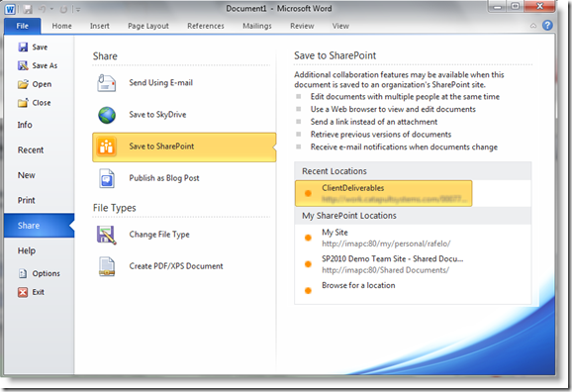This screenshot has width=572, height=392.
Task: Click the Open folder icon in sidebar
Action: (x=23, y=84)
